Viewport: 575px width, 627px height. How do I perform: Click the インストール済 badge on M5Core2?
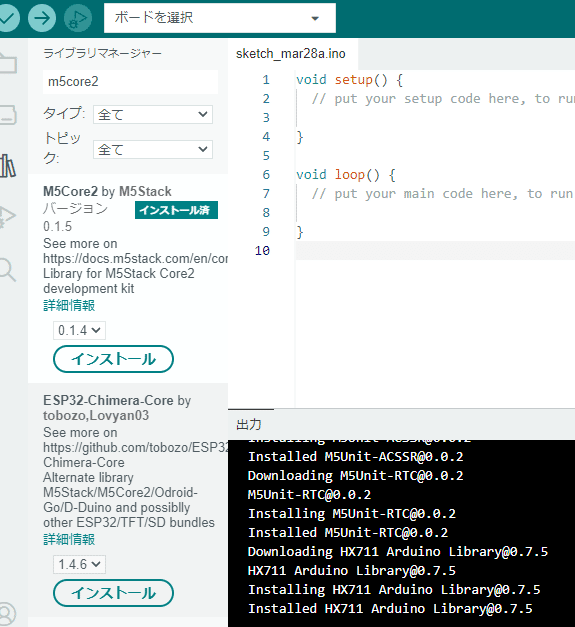coord(176,210)
